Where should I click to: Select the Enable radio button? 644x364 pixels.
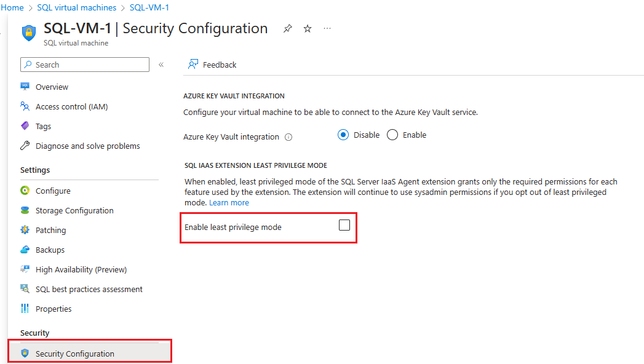392,135
